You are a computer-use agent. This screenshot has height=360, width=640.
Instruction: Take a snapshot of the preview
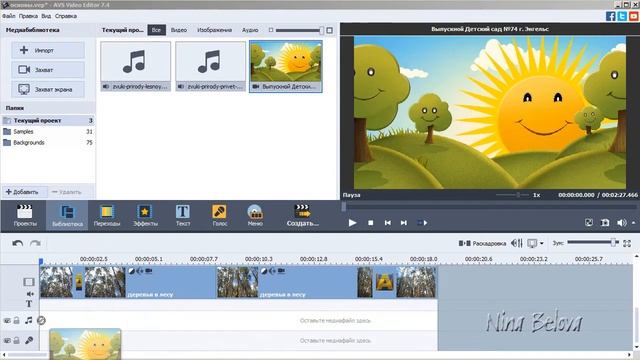pyautogui.click(x=605, y=222)
